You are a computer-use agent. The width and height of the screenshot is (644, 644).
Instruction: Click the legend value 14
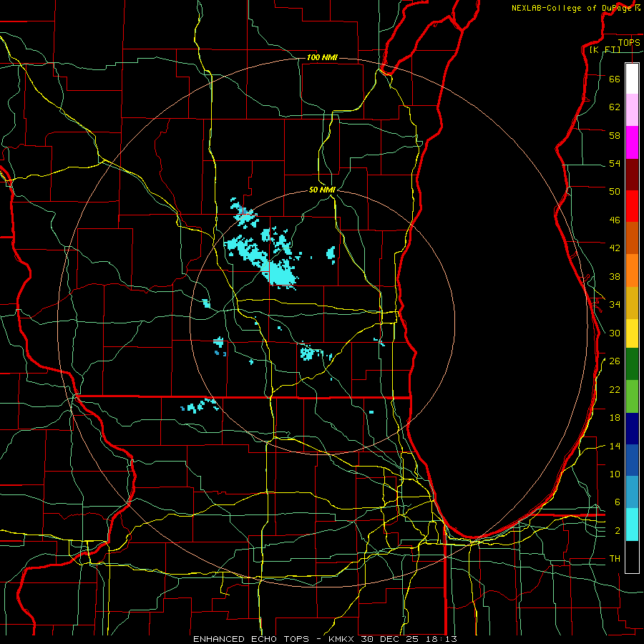click(x=615, y=446)
